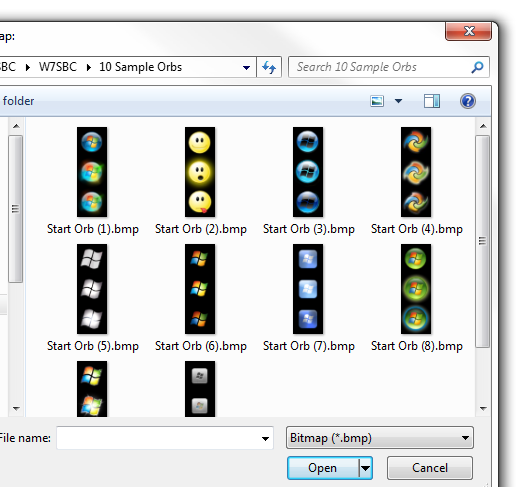Expand the view options dropdown arrow
The height and width of the screenshot is (487, 518).
click(x=398, y=101)
